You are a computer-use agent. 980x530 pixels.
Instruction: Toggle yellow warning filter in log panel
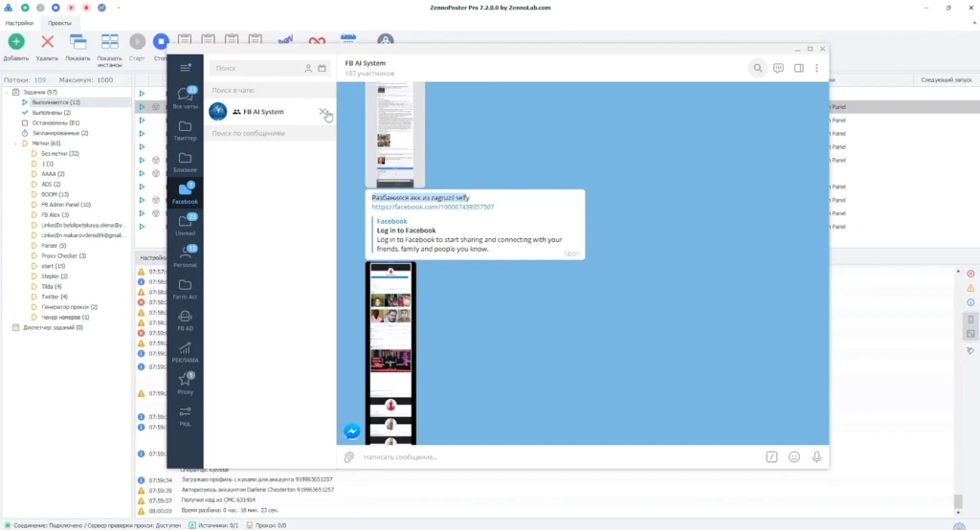tap(970, 288)
